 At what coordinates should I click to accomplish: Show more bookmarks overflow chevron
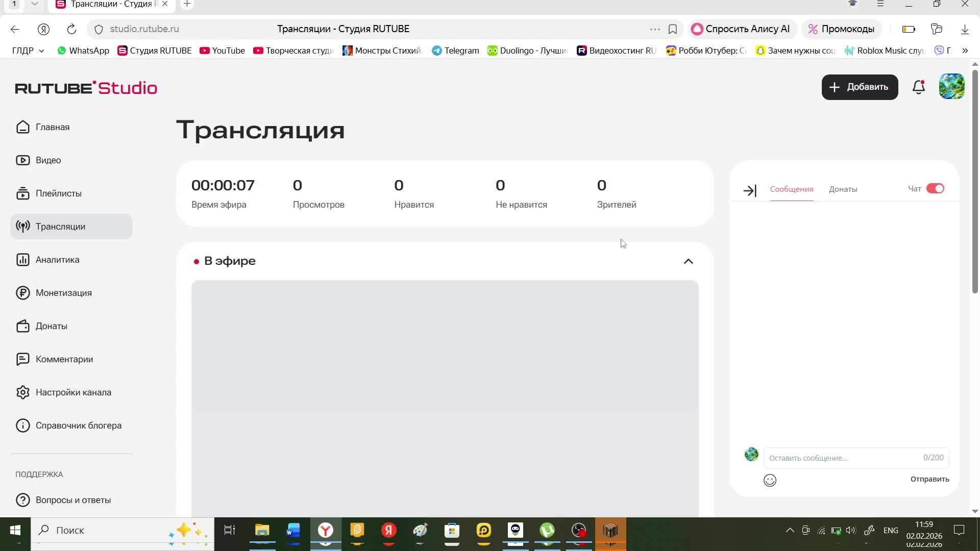pos(965,51)
